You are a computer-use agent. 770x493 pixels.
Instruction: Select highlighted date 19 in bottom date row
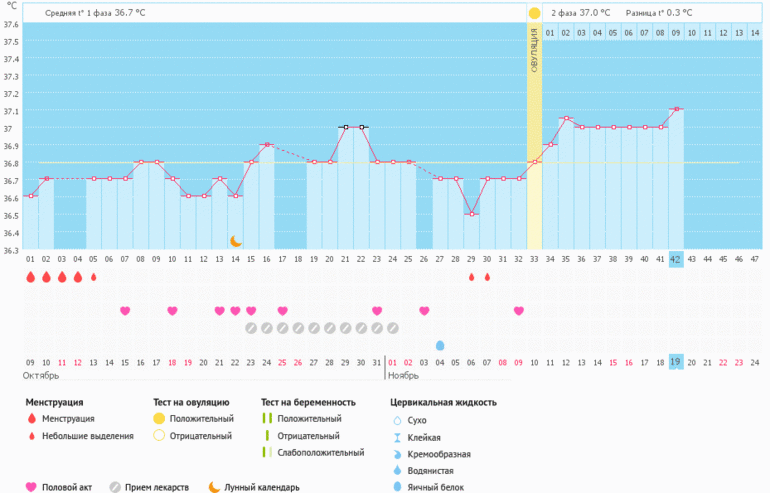(x=676, y=362)
